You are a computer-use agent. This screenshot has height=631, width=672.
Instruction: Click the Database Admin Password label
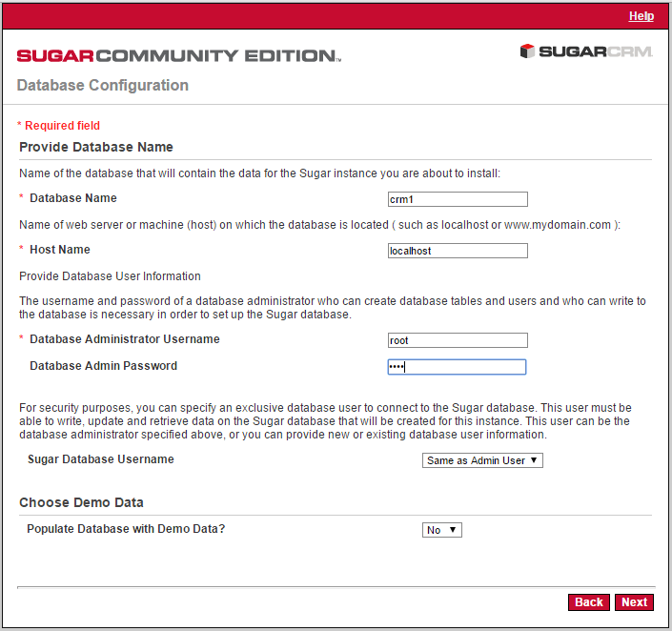[103, 366]
